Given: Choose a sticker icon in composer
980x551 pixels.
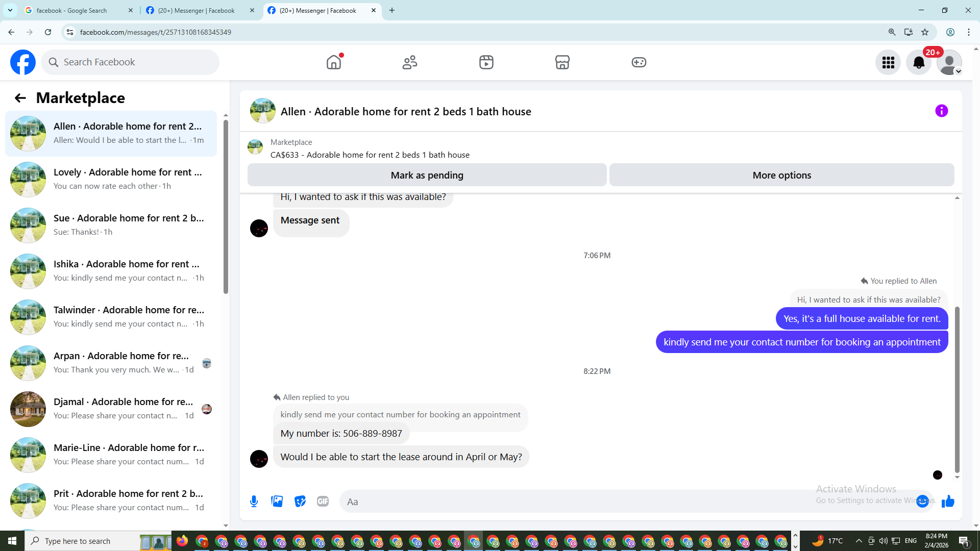Looking at the screenshot, I should 300,502.
